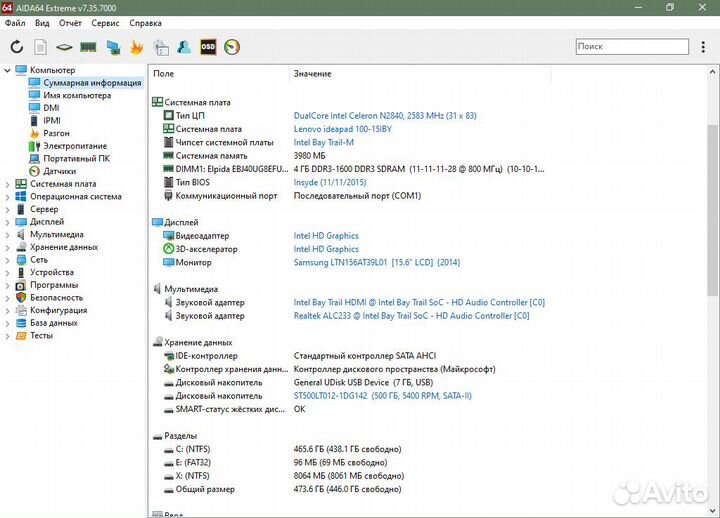Click the sensor gauge toolbar icon

[232, 47]
